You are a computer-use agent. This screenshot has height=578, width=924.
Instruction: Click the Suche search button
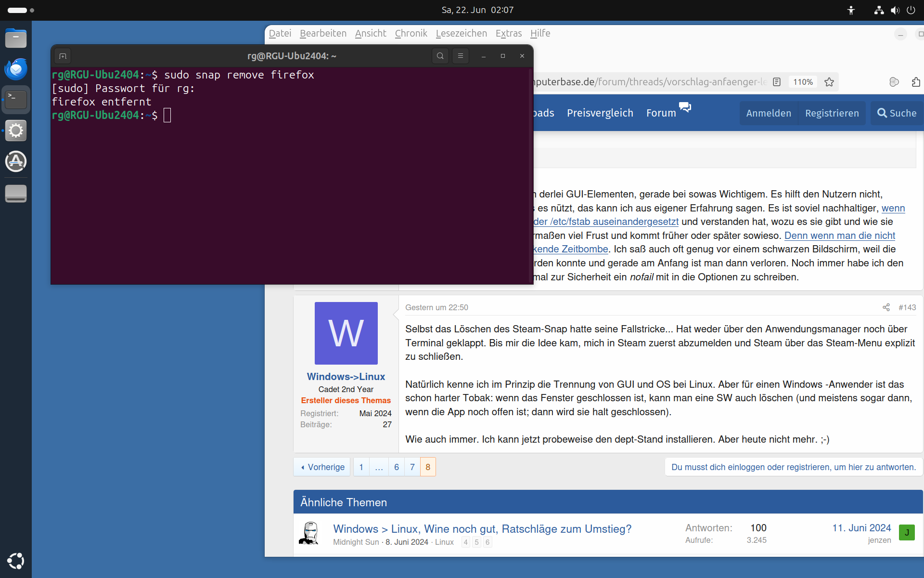pyautogui.click(x=897, y=113)
